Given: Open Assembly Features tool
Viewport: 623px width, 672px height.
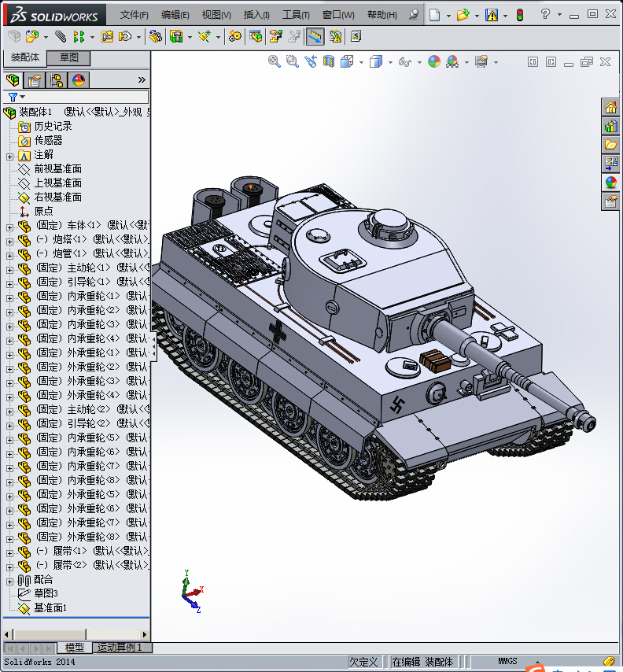Looking at the screenshot, I should pos(176,36).
